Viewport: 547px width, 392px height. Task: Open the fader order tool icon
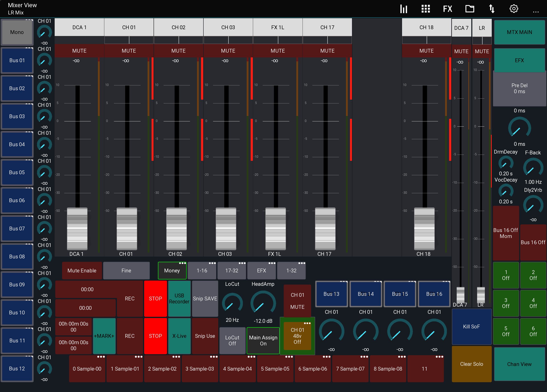pos(492,9)
